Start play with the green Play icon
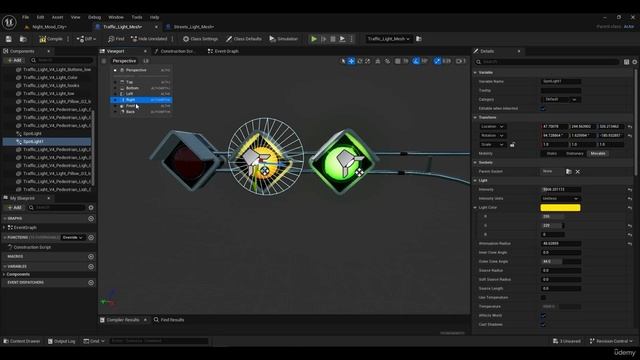640x360 pixels. 314,39
